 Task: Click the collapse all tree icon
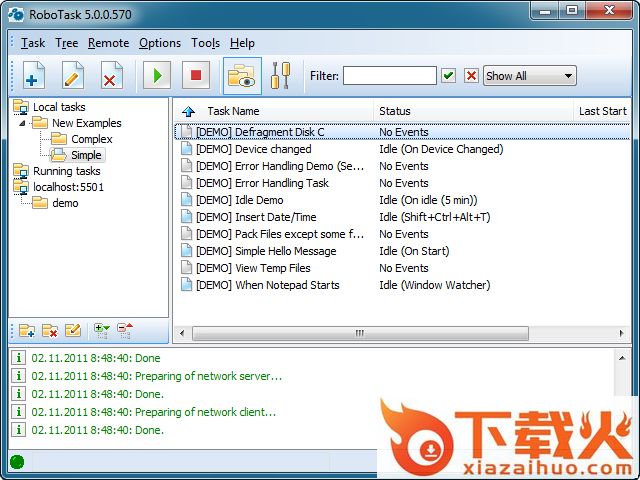click(x=125, y=331)
